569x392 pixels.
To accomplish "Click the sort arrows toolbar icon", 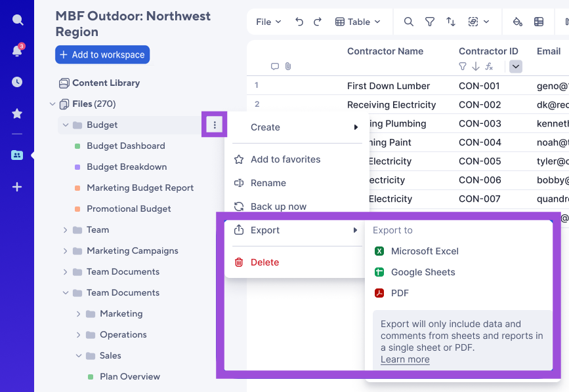I will click(451, 22).
